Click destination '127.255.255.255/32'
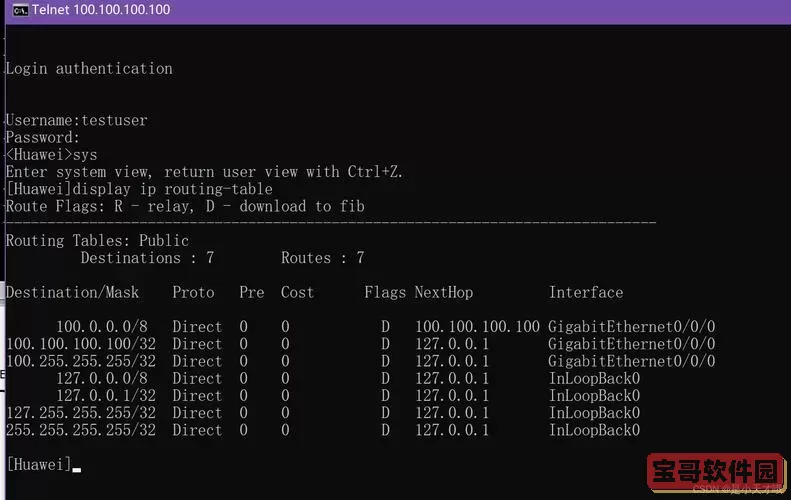 tap(81, 413)
